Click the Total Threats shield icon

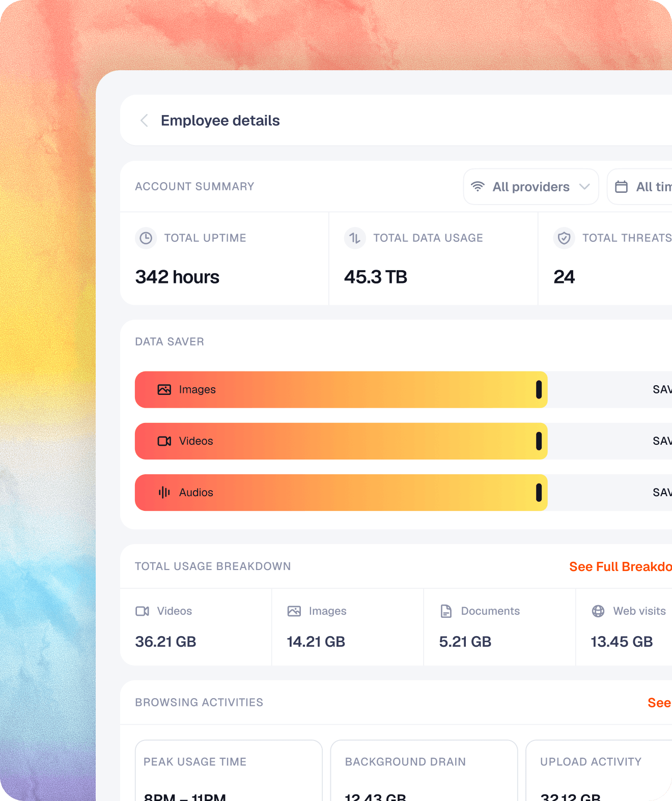tap(564, 238)
